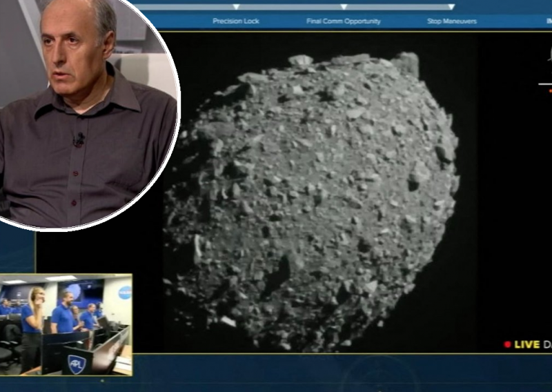Select the Precision Lock milestone label
The width and height of the screenshot is (552, 392).
click(236, 21)
